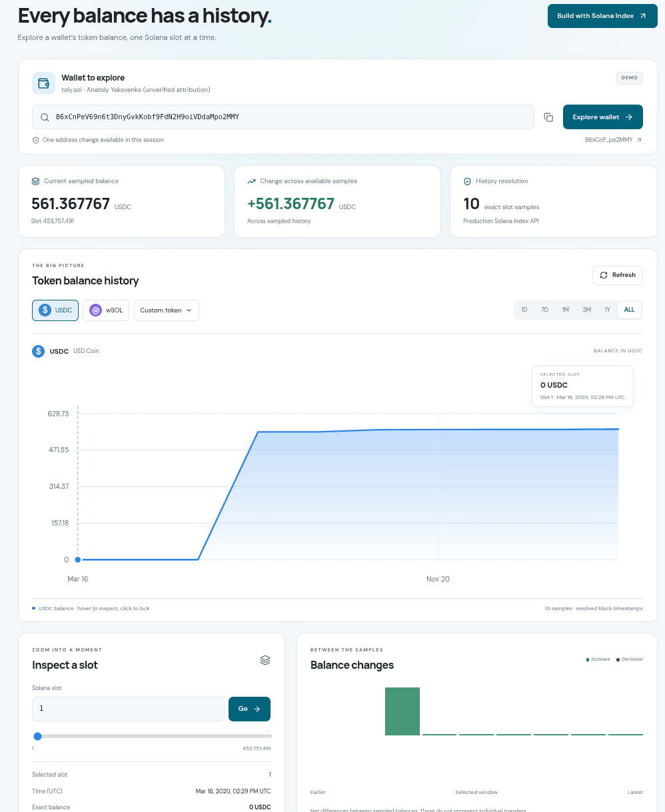This screenshot has width=665, height=812.
Task: Click the USDC coin icon above the chart
Action: click(x=39, y=351)
